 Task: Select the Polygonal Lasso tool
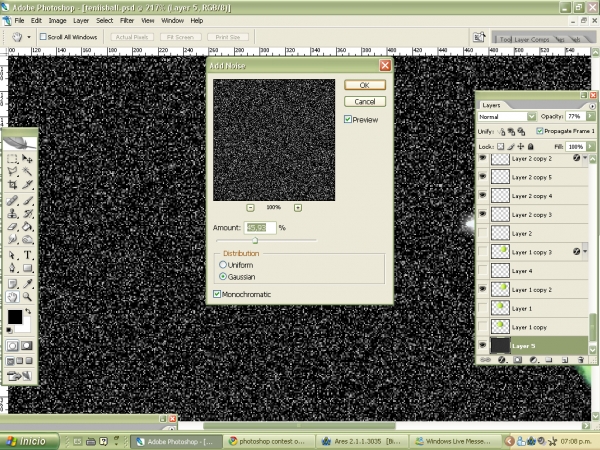pyautogui.click(x=12, y=171)
